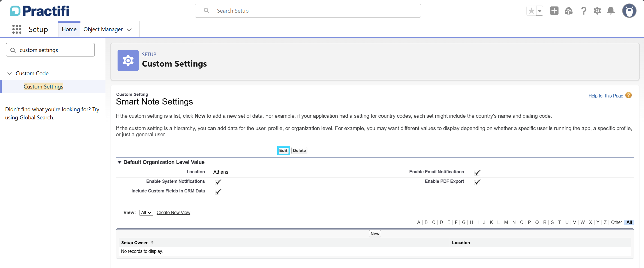The height and width of the screenshot is (268, 644).
Task: Open the notifications bell
Action: tap(611, 11)
